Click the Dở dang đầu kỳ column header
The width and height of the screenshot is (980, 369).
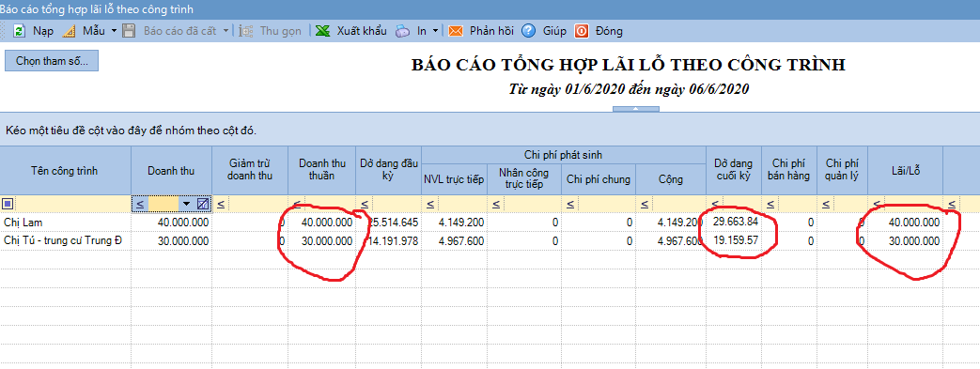pos(389,171)
